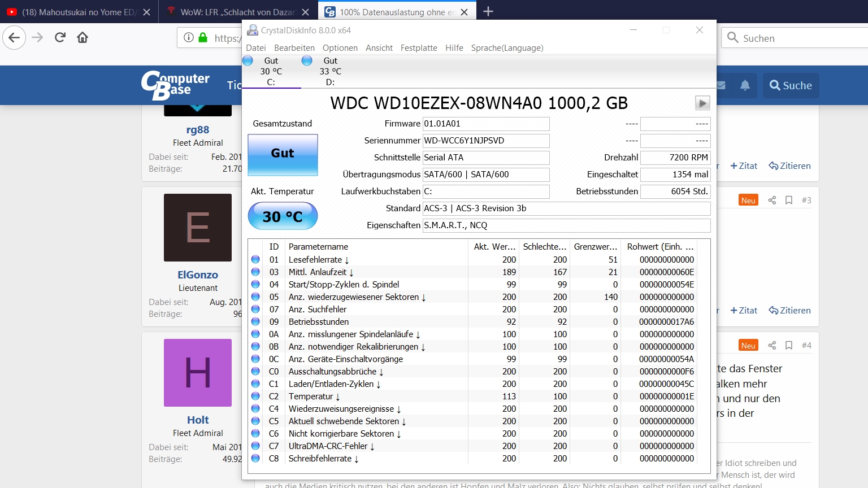
Task: Click the status dot for Schreibfehlerrate row
Action: coord(255,458)
